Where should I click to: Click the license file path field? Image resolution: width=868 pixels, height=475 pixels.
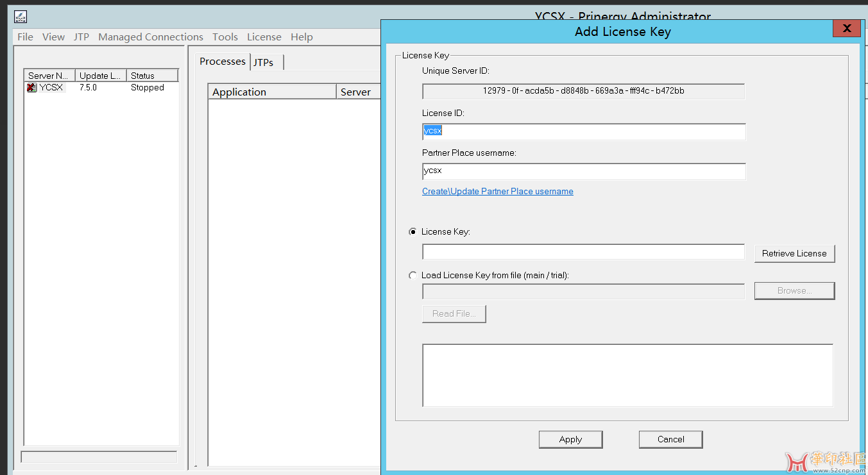coord(583,291)
